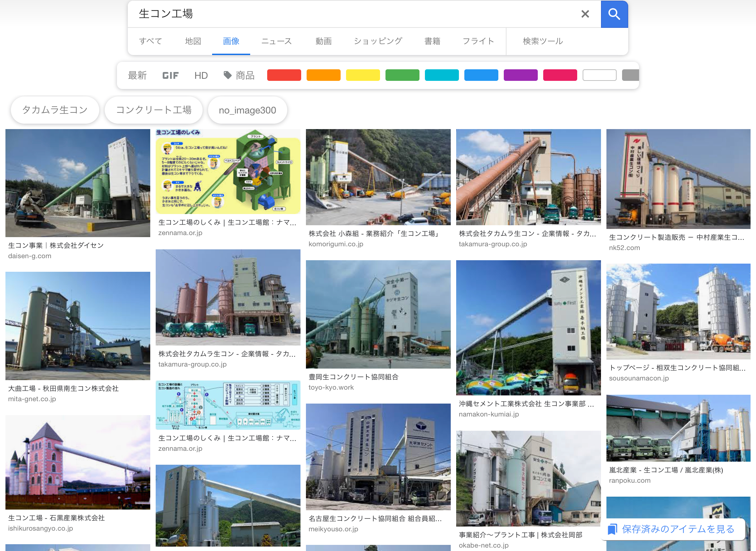
Task: Click the sousounamacon.jp source link
Action: pyautogui.click(x=639, y=378)
